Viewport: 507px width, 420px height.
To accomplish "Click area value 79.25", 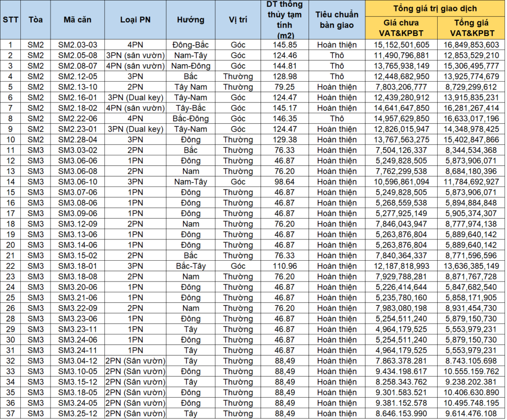I will (x=285, y=87).
